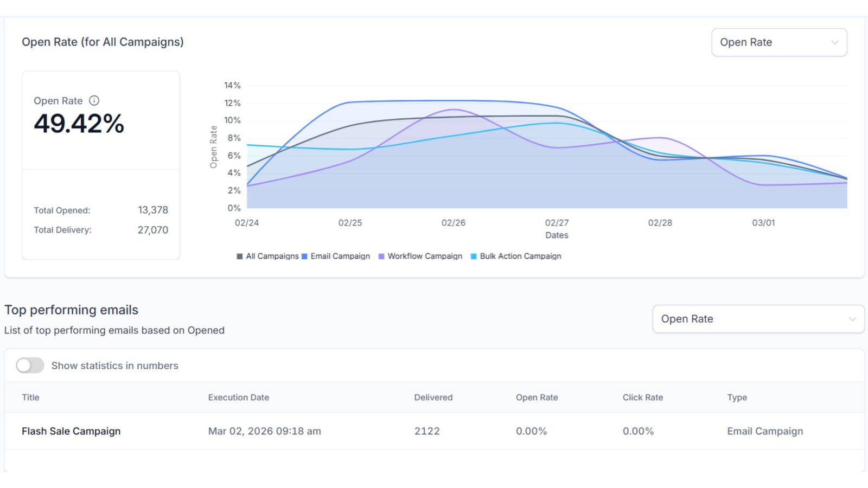Image resolution: width=868 pixels, height=488 pixels.
Task: Sort by the Execution Date column header
Action: [x=238, y=397]
